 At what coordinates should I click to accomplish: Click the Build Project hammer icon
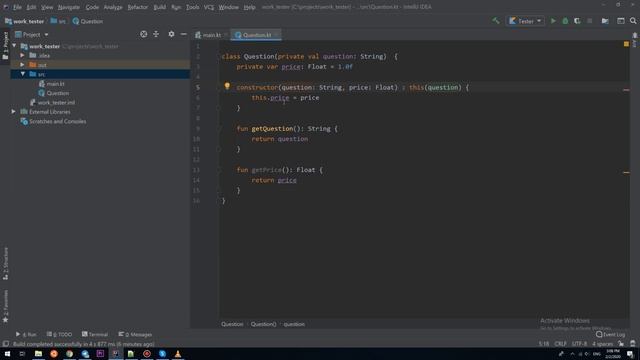coord(496,21)
